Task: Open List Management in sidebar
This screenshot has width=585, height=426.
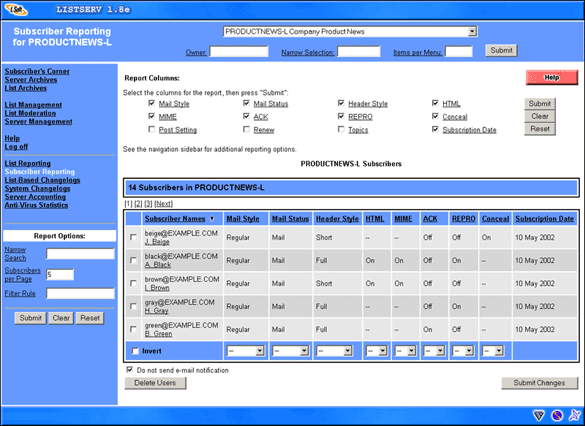Action: click(x=33, y=105)
